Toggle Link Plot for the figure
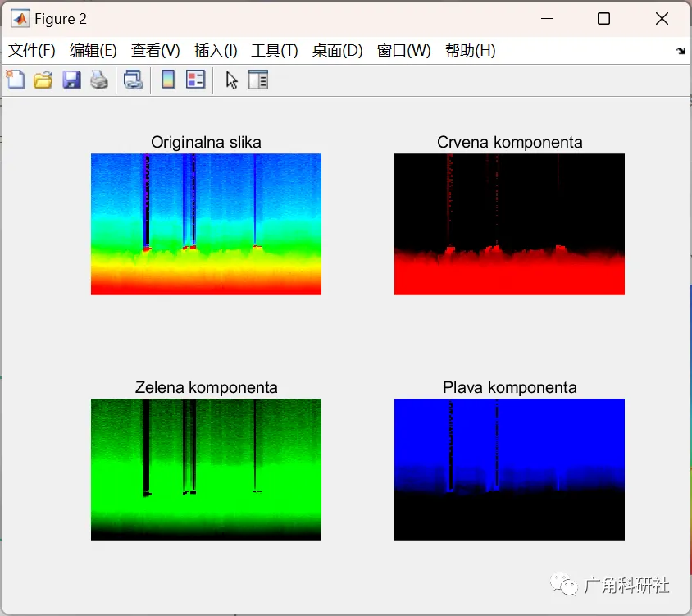The width and height of the screenshot is (692, 616). point(134,80)
